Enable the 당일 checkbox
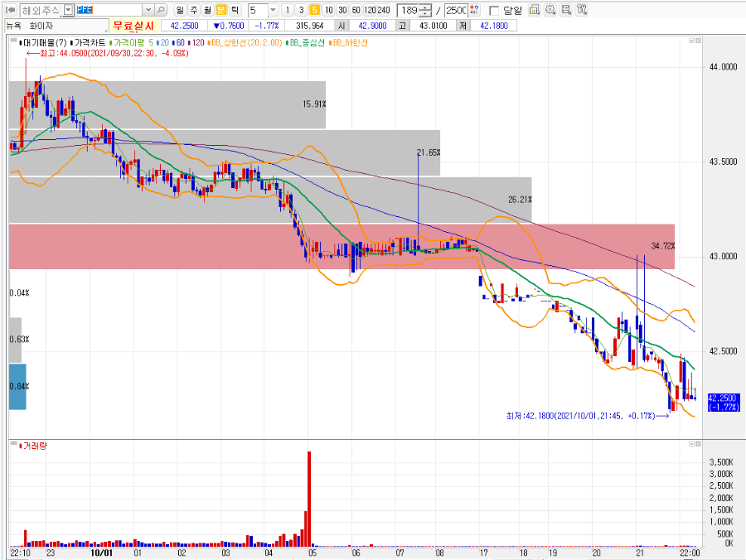Screen dimensions: 746x560 [x=494, y=11]
